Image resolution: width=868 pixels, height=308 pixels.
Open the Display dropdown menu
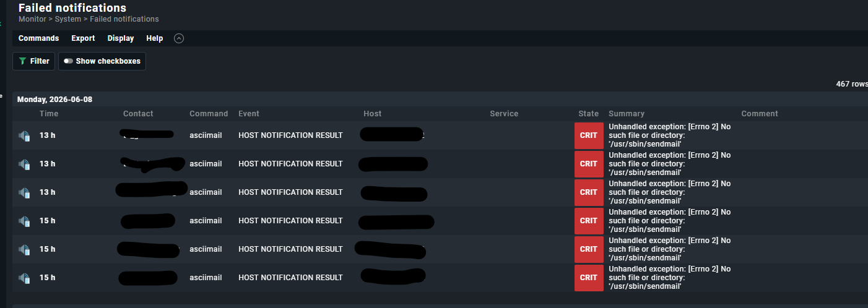click(121, 38)
